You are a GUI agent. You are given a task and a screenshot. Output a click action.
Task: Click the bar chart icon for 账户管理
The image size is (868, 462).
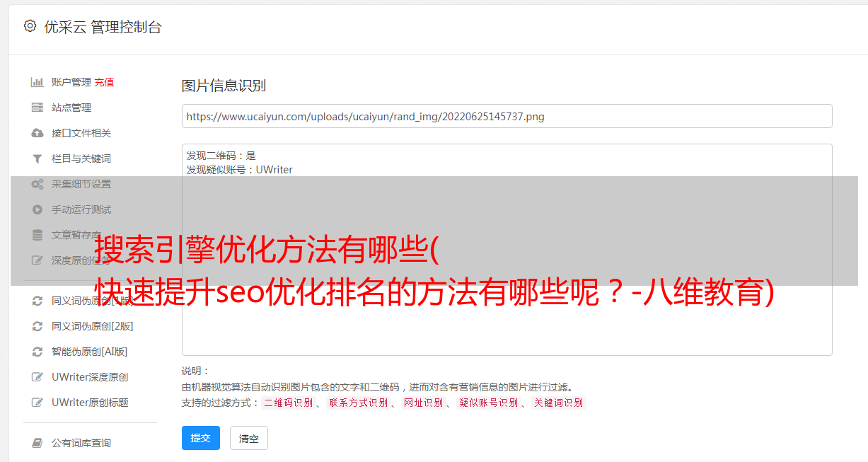(37, 82)
